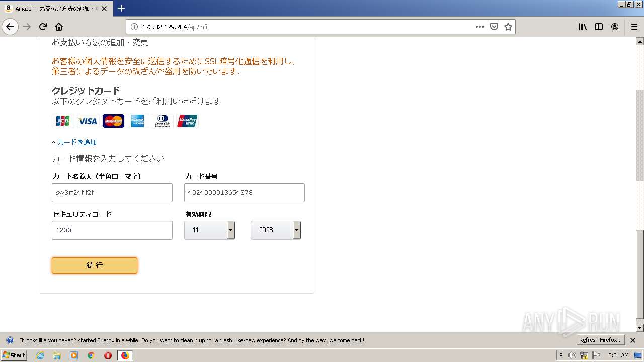Show site information icon in address bar
Viewport: 644px width, 362px height.
pyautogui.click(x=134, y=27)
